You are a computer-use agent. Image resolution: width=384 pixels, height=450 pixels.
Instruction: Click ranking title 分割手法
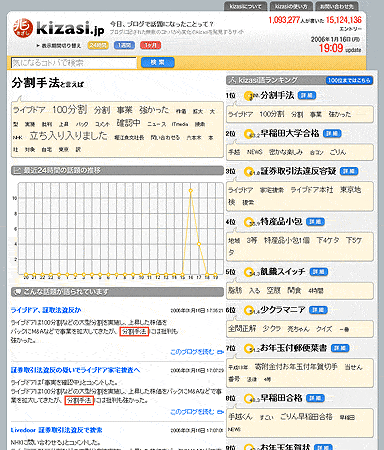tap(277, 95)
